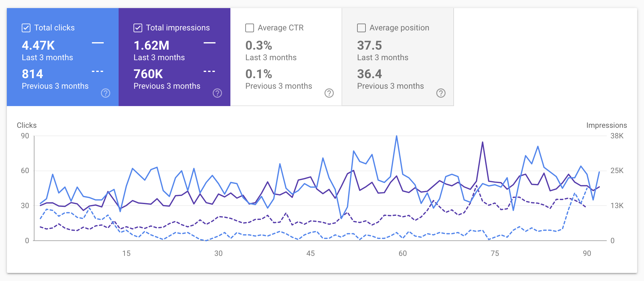Open the Average position help tooltip
This screenshot has width=644, height=281.
pyautogui.click(x=441, y=93)
